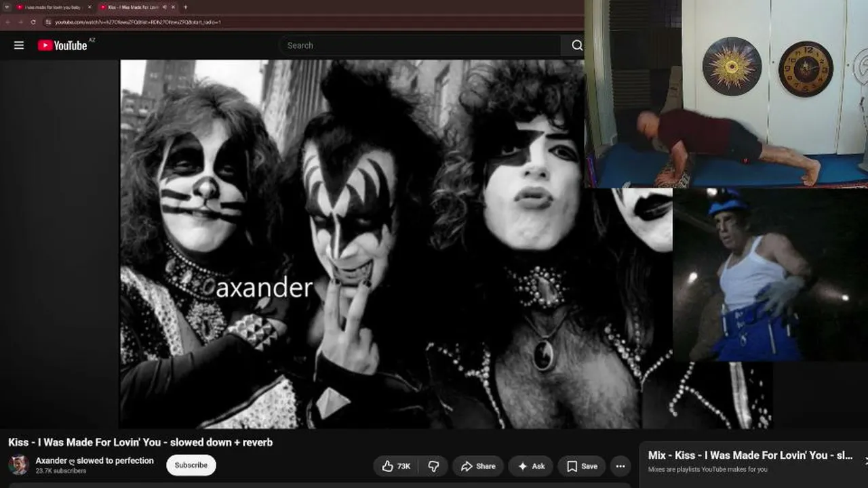Click the push-up webcam overlay video
The image size is (868, 488).
[726, 94]
